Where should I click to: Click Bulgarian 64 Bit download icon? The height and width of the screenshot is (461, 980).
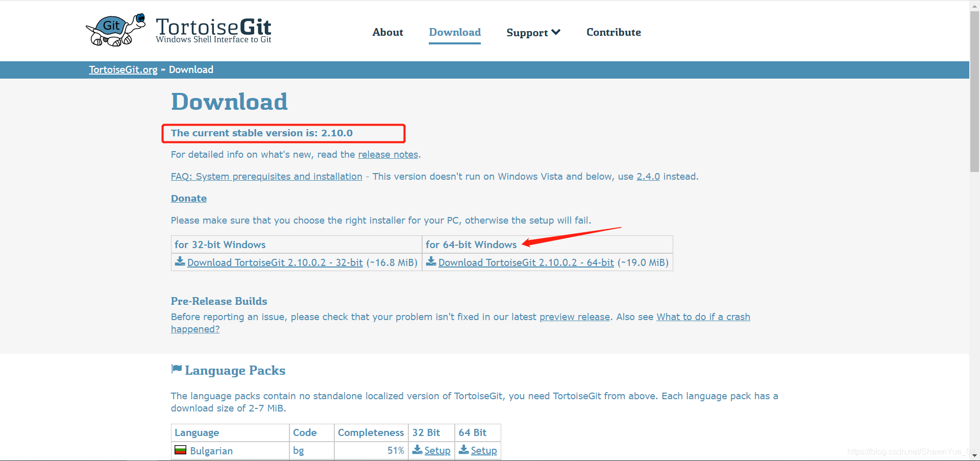pos(463,449)
